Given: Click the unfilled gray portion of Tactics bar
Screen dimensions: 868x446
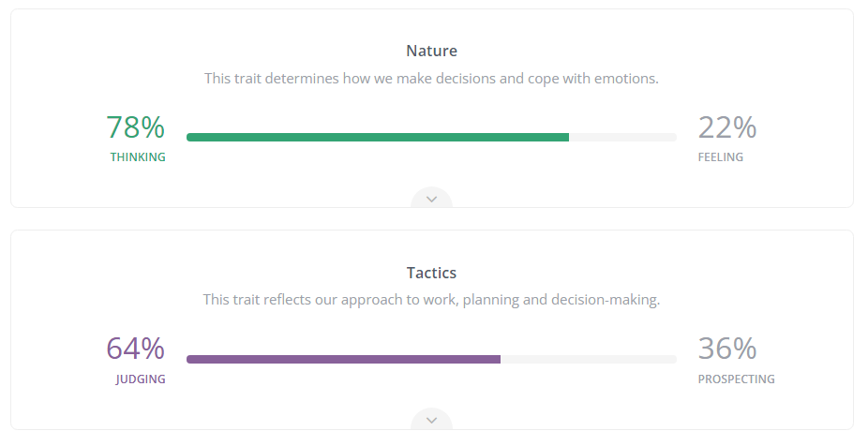Looking at the screenshot, I should (589, 359).
